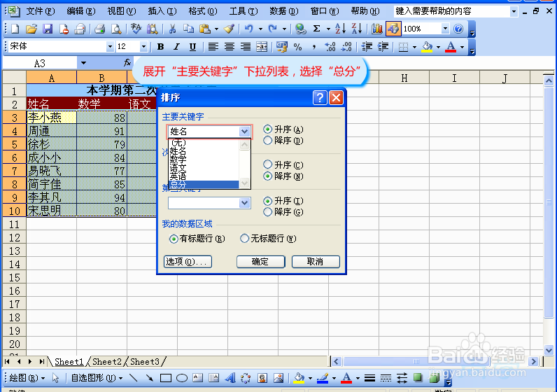557x392 pixels.
Task: Open the 数据(D) menu
Action: pos(284,11)
